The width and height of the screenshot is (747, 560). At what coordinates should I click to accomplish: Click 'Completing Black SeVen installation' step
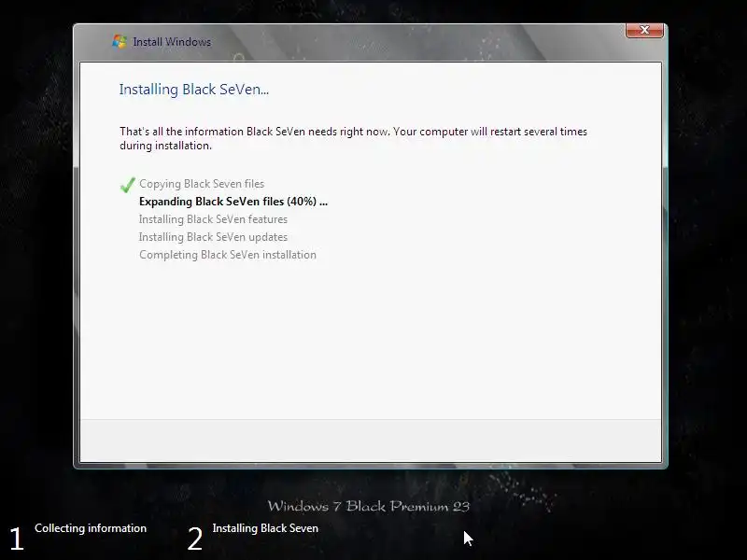point(228,255)
